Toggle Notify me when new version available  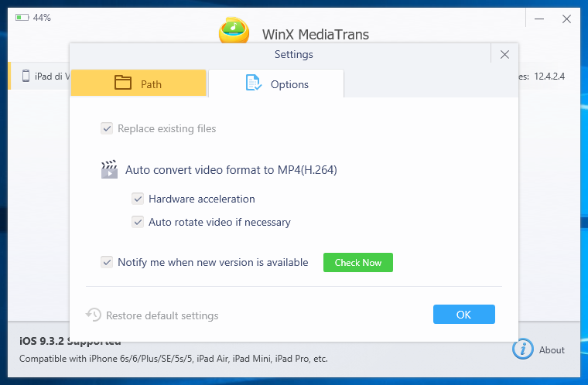(107, 262)
